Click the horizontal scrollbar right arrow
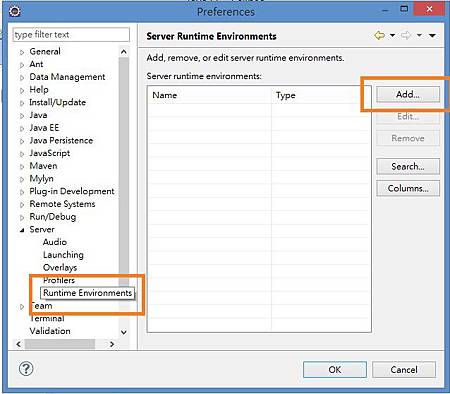Viewport: 450px width, 394px height. click(x=112, y=344)
